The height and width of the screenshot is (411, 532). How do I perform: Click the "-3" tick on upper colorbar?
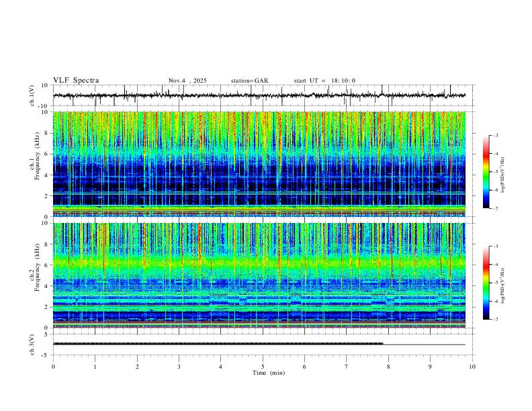pos(495,135)
